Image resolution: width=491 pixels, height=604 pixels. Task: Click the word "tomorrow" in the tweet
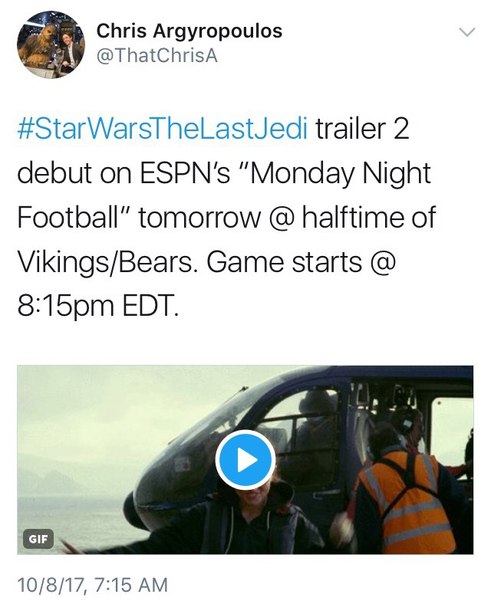click(x=199, y=218)
